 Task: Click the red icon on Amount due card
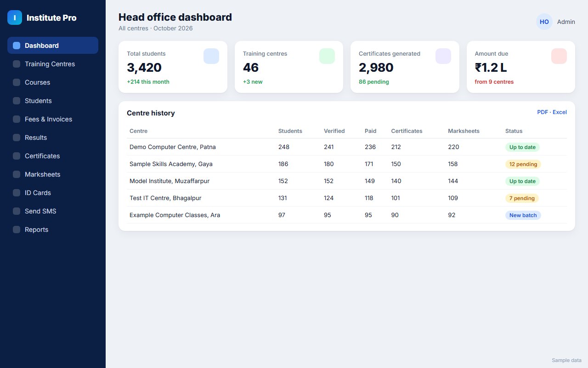tap(559, 56)
